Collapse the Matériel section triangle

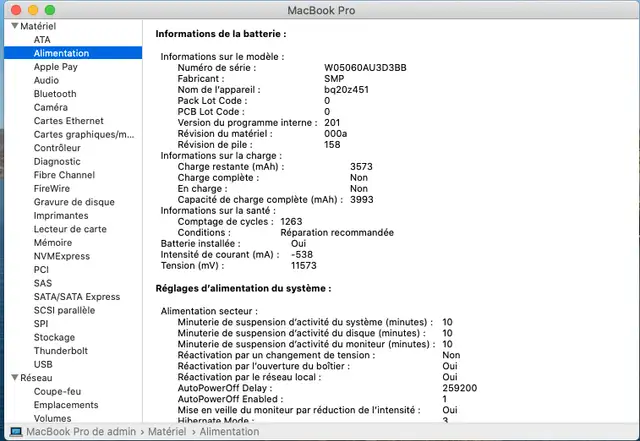click(15, 26)
